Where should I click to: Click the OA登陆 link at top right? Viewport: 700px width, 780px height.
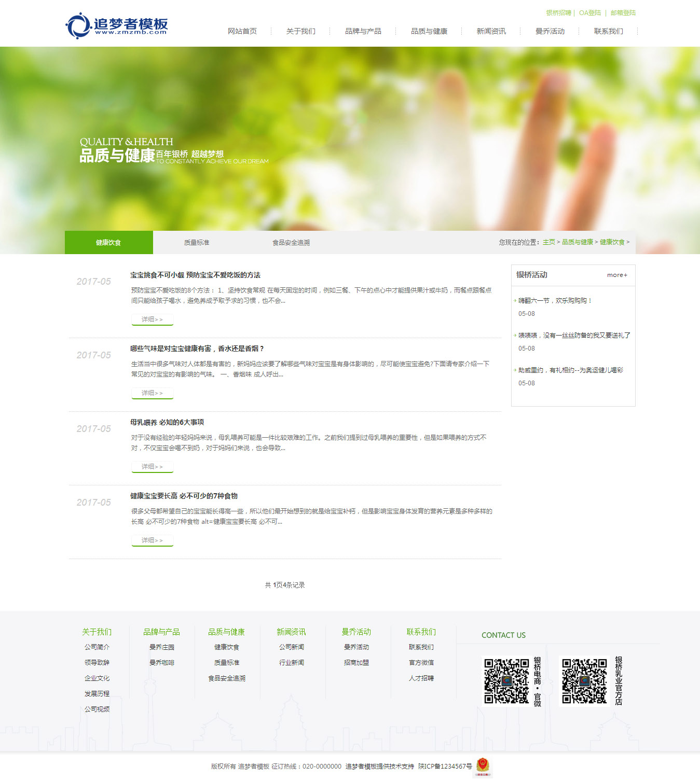pos(589,13)
